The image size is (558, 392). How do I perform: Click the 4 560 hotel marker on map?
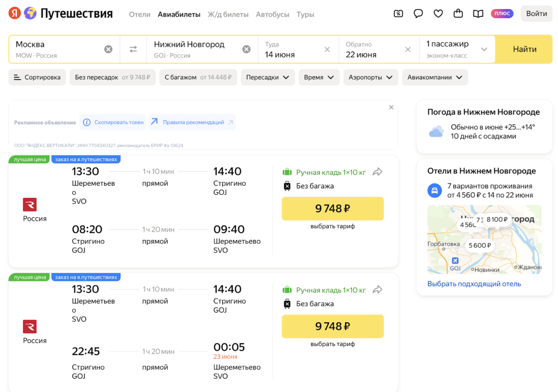(x=468, y=225)
